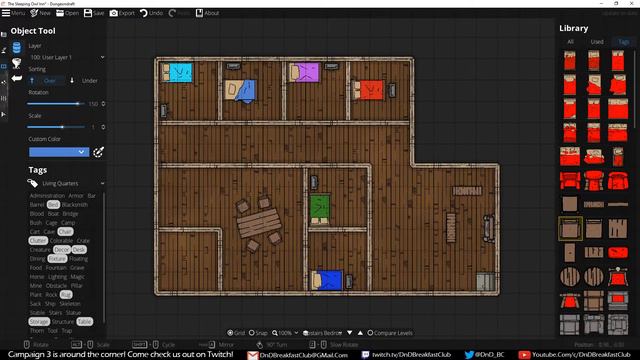Image resolution: width=640 pixels, height=360 pixels.
Task: Open the fourth sidebar category icon
Action: (x=4, y=82)
